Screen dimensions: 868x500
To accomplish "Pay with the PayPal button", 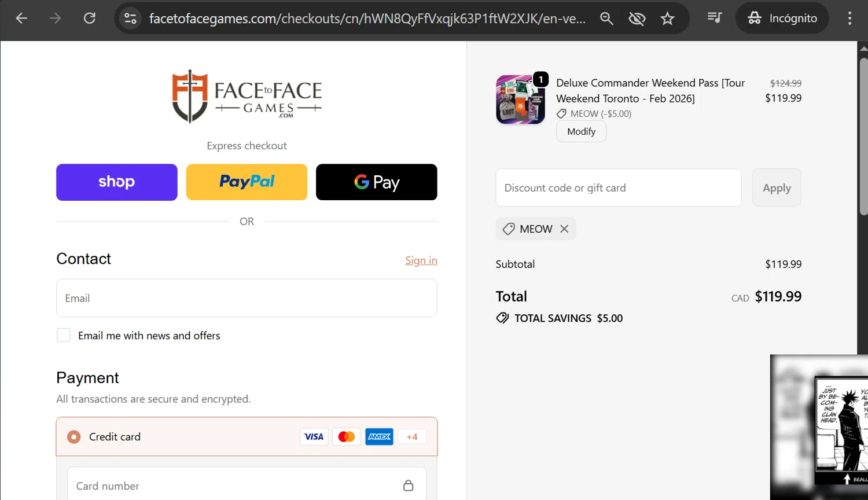I will (247, 182).
